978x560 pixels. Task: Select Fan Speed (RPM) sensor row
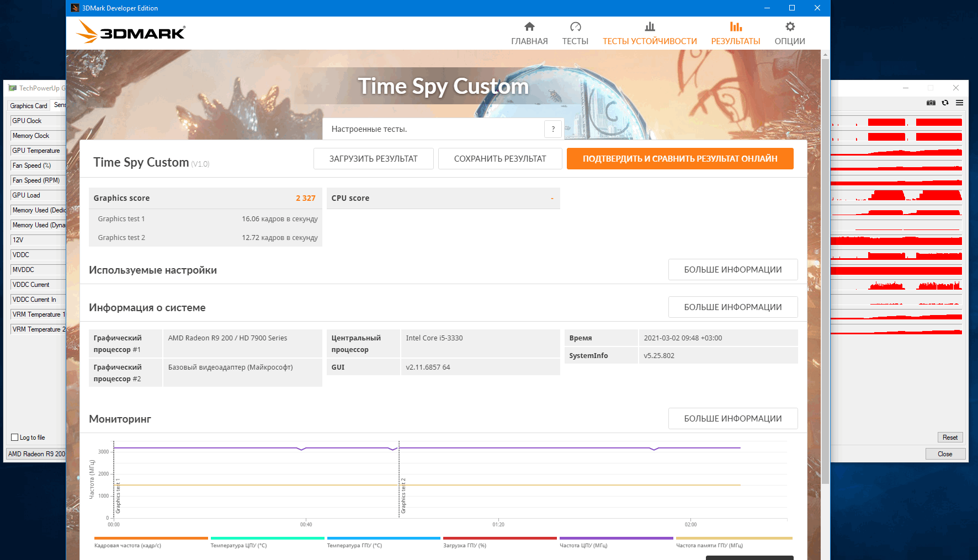click(x=38, y=180)
